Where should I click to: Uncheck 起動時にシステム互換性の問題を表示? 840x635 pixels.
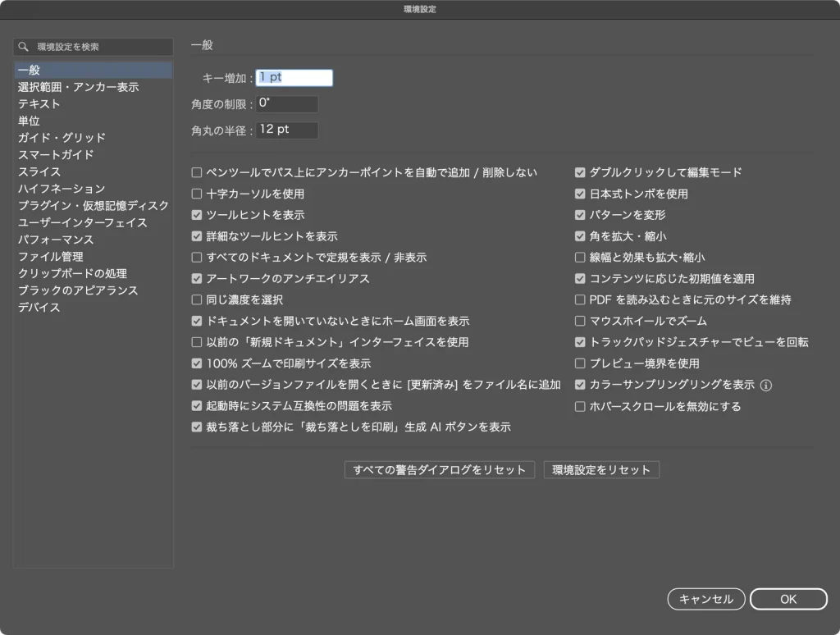tap(197, 406)
